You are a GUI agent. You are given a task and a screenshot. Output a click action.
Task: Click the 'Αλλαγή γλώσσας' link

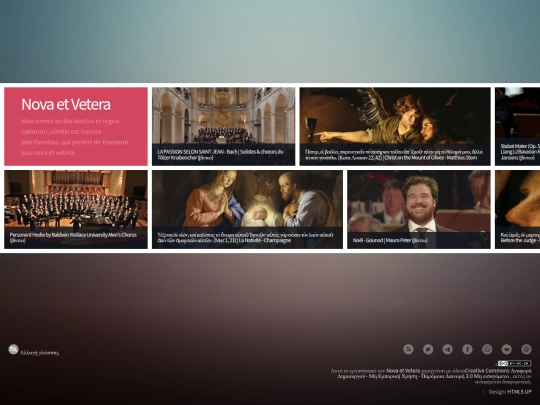(x=39, y=353)
